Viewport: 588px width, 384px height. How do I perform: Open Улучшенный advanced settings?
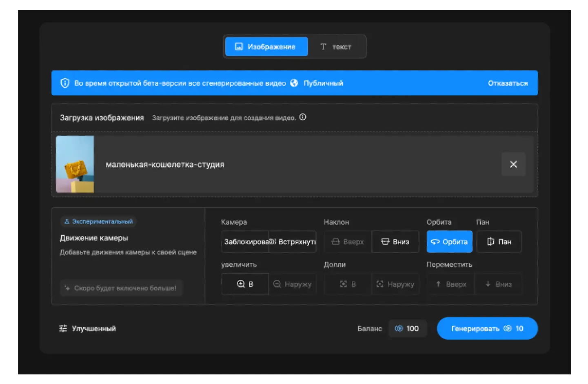87,328
